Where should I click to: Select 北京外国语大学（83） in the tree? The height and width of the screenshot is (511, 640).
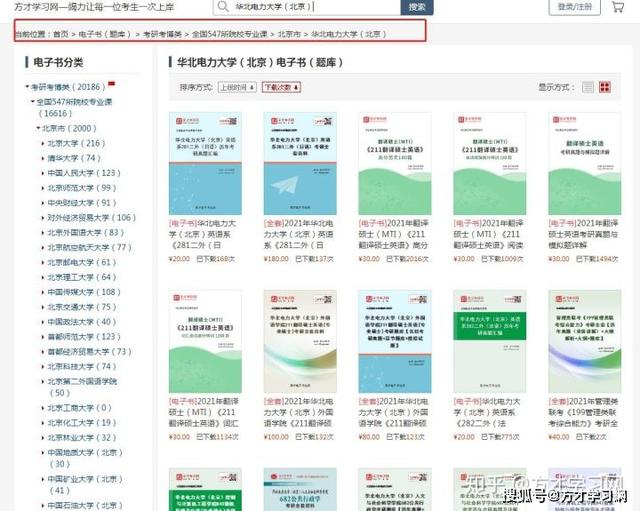click(85, 233)
